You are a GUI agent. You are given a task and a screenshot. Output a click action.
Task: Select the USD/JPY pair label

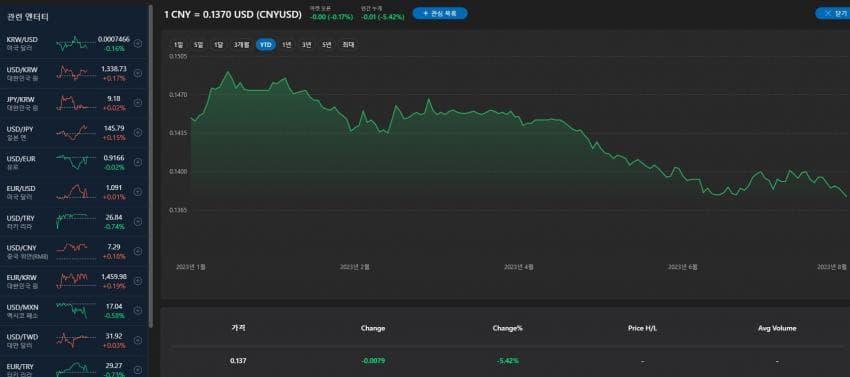pyautogui.click(x=21, y=129)
